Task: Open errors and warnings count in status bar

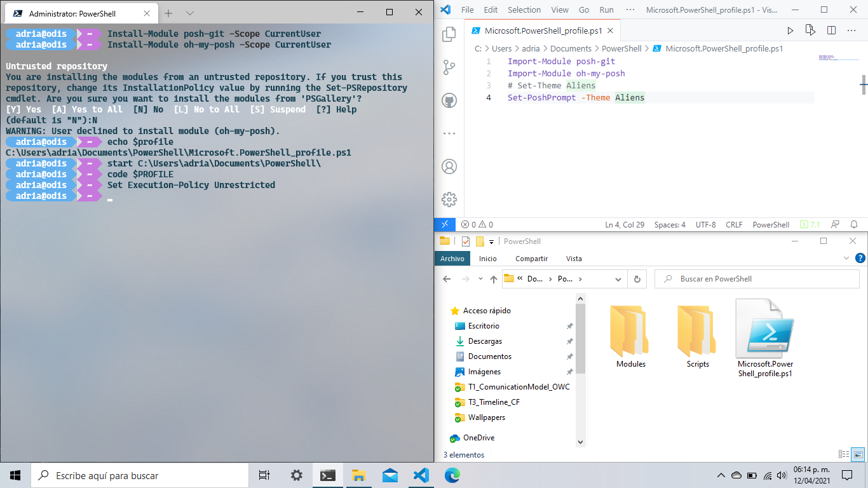Action: click(477, 224)
